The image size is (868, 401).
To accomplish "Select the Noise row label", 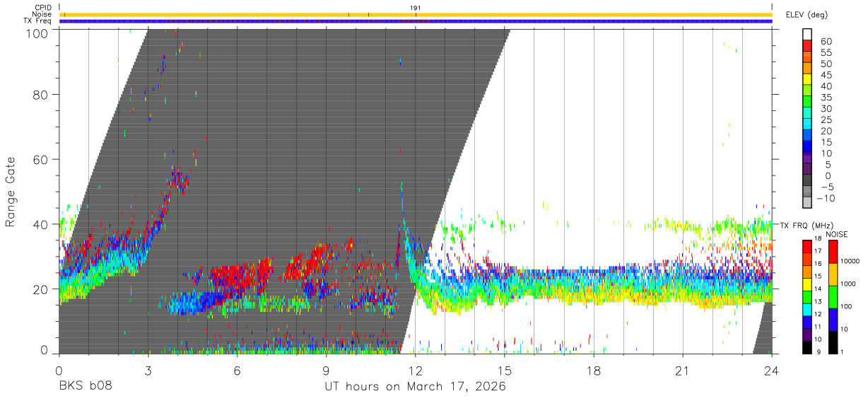I will pyautogui.click(x=42, y=14).
